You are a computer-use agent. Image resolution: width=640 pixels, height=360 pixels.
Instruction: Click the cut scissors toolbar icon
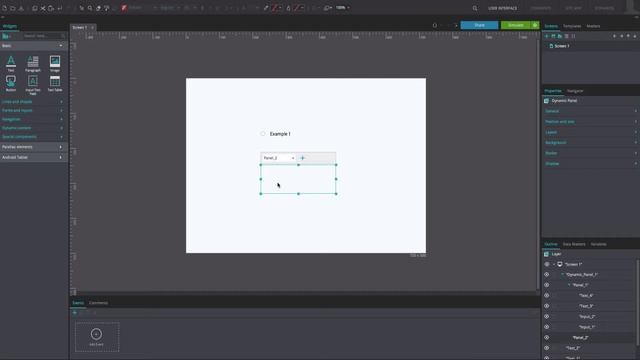(43, 8)
